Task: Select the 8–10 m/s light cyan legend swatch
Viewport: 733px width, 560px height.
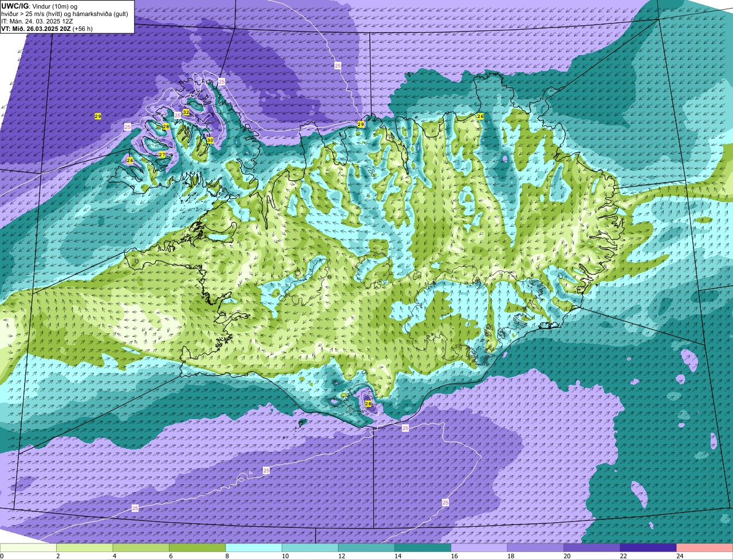Action: pos(254,547)
